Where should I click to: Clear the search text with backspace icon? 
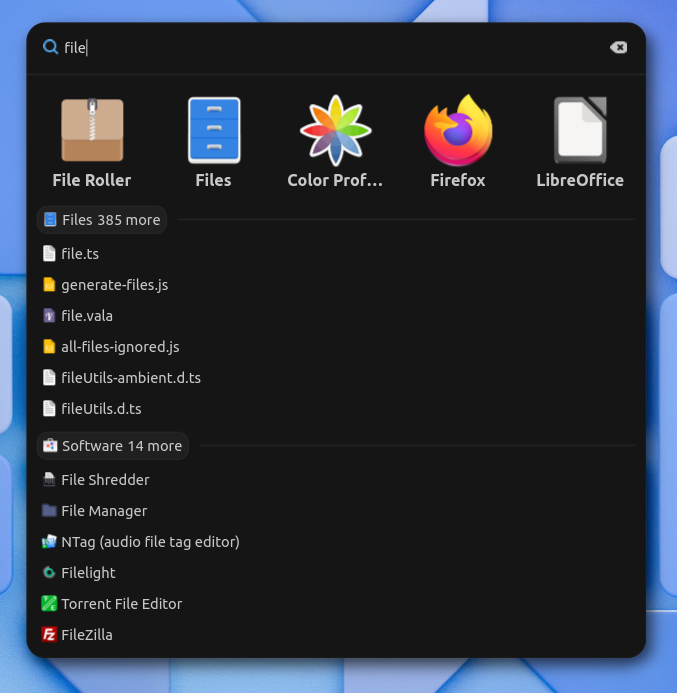tap(618, 47)
